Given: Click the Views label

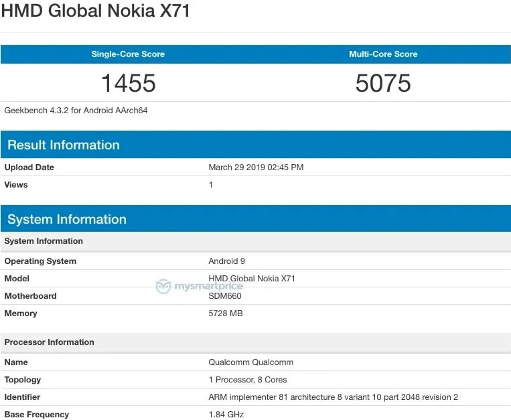Looking at the screenshot, I should point(16,185).
